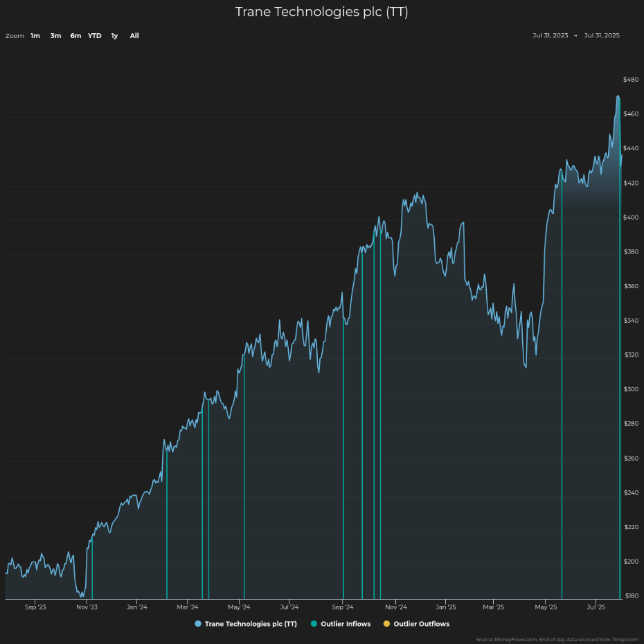The height and width of the screenshot is (644, 644).
Task: Click the Jul '24 date axis label
Action: [289, 607]
